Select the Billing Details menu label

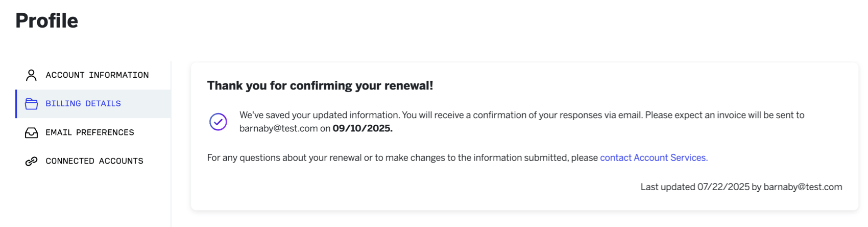tap(83, 104)
